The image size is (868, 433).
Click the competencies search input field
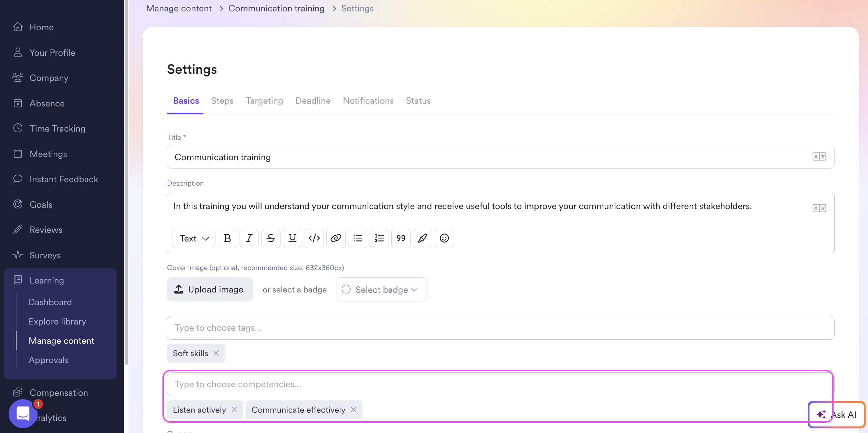coord(482,384)
